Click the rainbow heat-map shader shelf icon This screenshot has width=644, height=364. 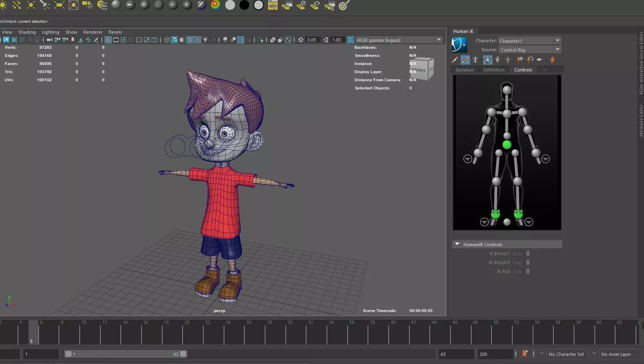click(216, 5)
